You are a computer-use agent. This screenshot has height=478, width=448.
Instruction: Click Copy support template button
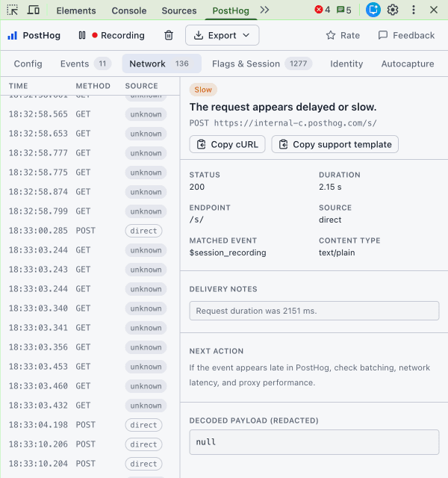click(335, 144)
